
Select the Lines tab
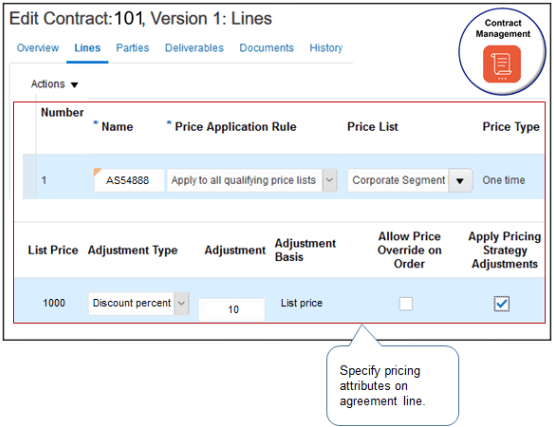87,48
